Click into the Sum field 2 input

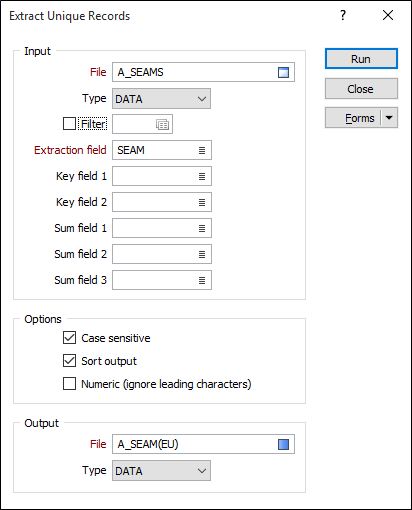[x=155, y=254]
